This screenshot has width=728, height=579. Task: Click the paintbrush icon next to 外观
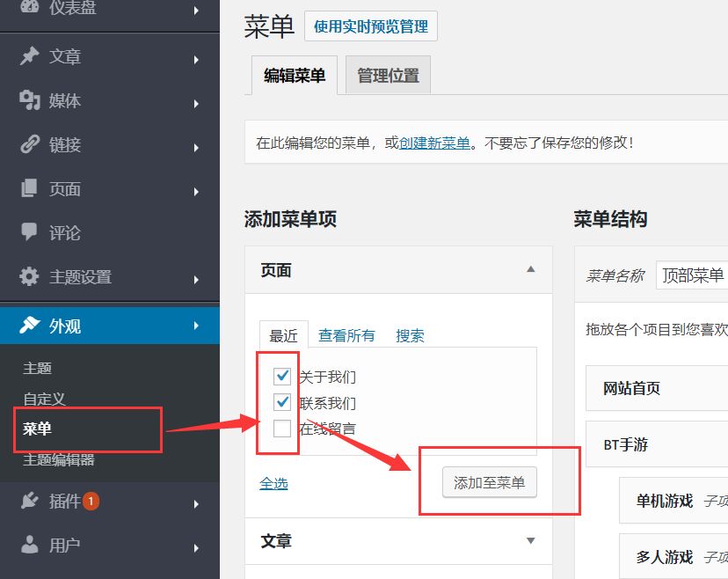29,326
